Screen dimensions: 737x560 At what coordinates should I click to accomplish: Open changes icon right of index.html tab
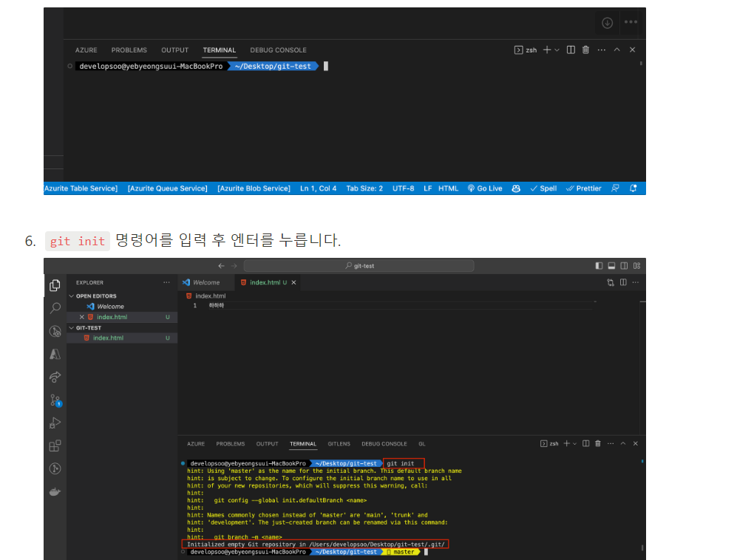click(x=611, y=282)
